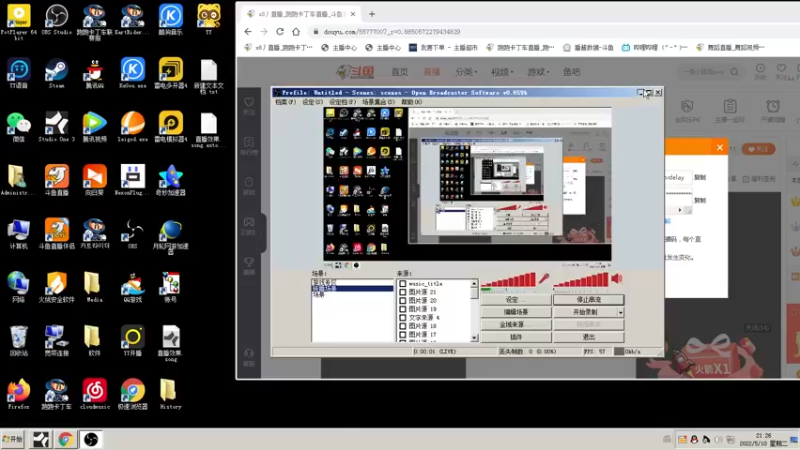The height and width of the screenshot is (450, 800).
Task: Click the 编辑场景 button in OBS
Action: click(516, 312)
